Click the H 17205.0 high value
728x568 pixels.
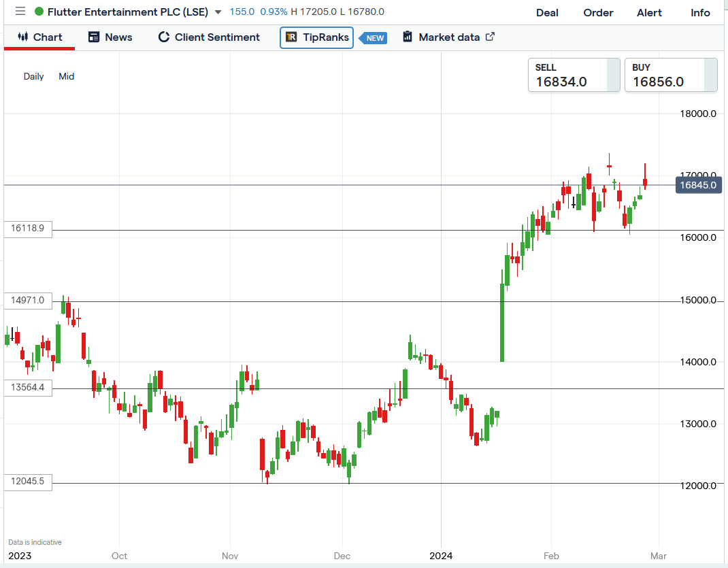point(314,12)
